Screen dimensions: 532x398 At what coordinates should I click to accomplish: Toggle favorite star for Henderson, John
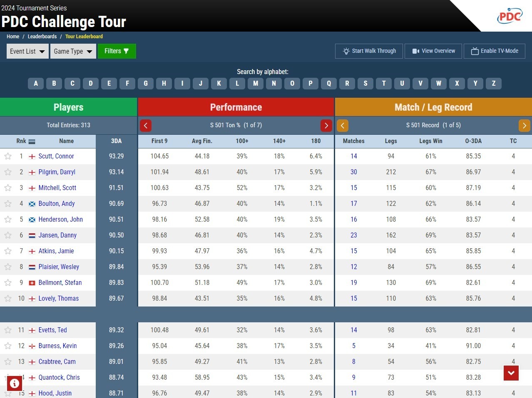[8, 220]
